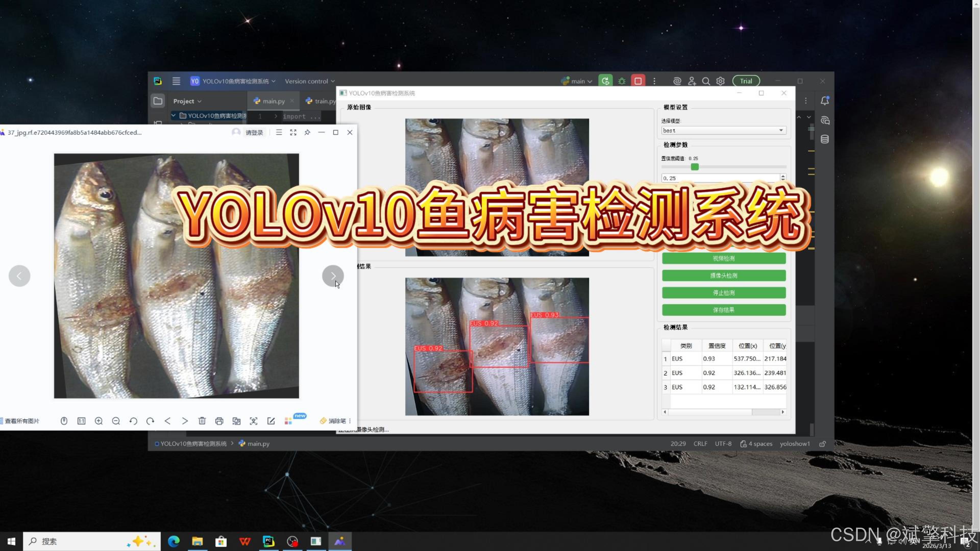This screenshot has height=551, width=980.
Task: Toggle fullscreen in the photo viewer
Action: coord(293,132)
